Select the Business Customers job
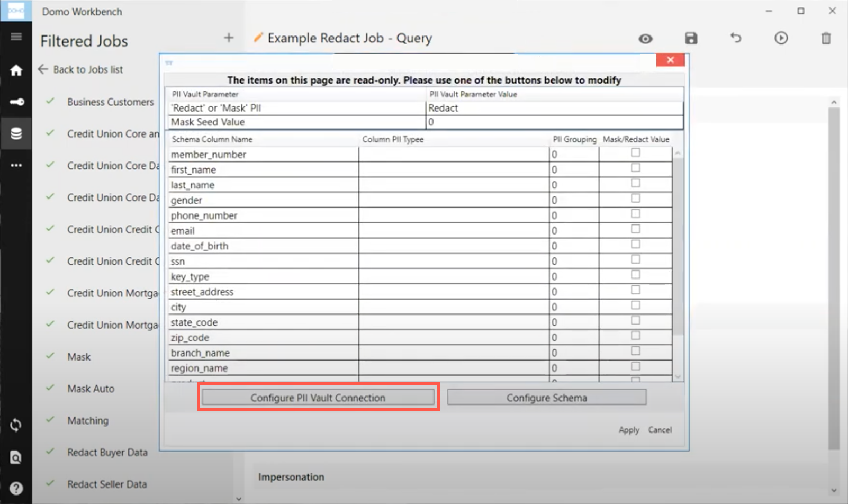Screen dimensions: 848x504 click(110, 102)
